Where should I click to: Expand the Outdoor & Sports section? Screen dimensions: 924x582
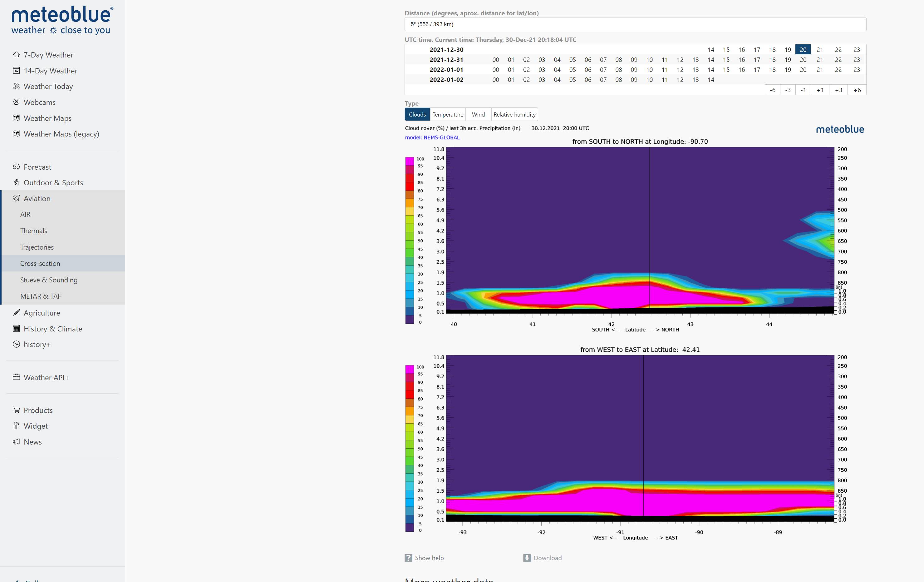click(53, 183)
